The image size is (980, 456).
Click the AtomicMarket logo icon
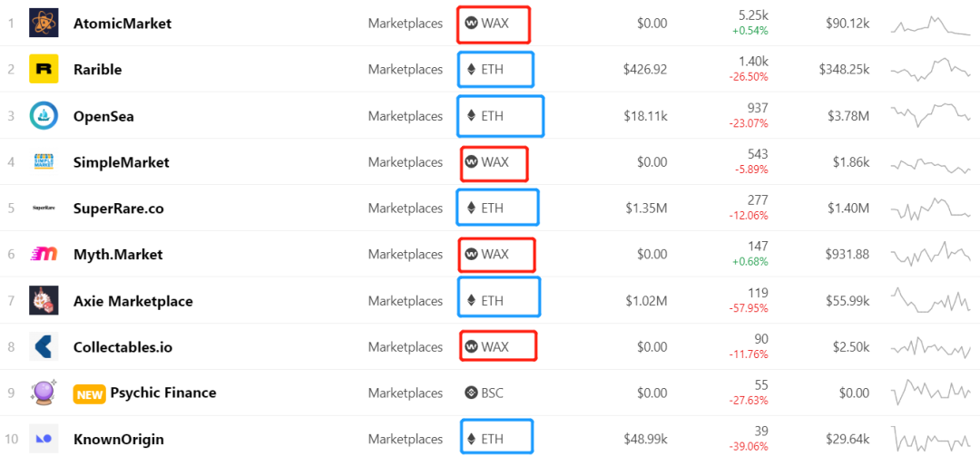click(x=44, y=23)
